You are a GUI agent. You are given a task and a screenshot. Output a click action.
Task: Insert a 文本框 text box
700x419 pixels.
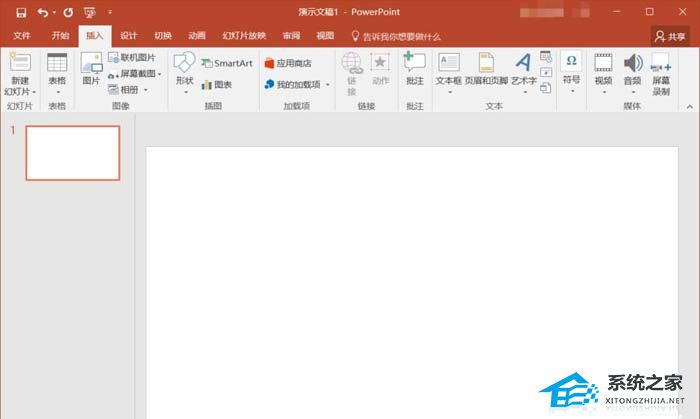point(449,68)
